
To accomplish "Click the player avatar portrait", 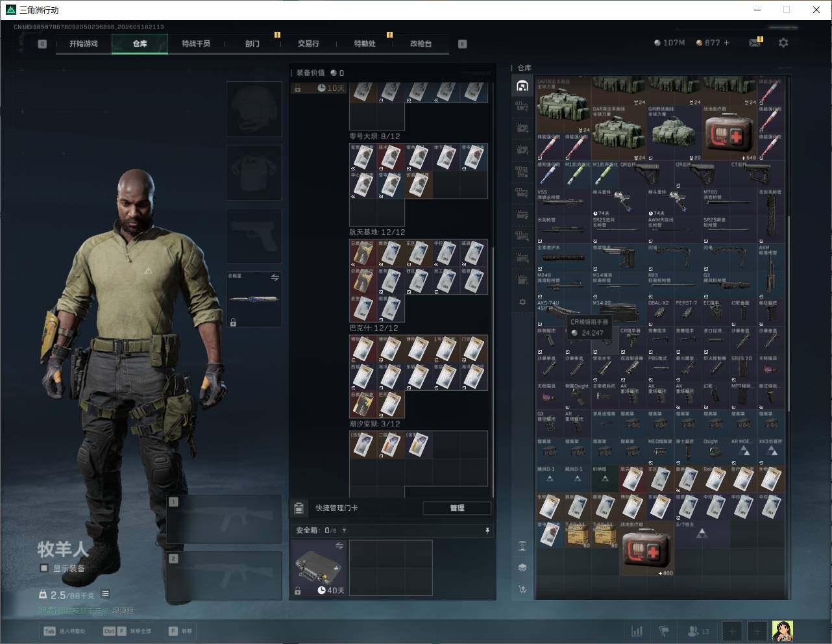I will 783,630.
